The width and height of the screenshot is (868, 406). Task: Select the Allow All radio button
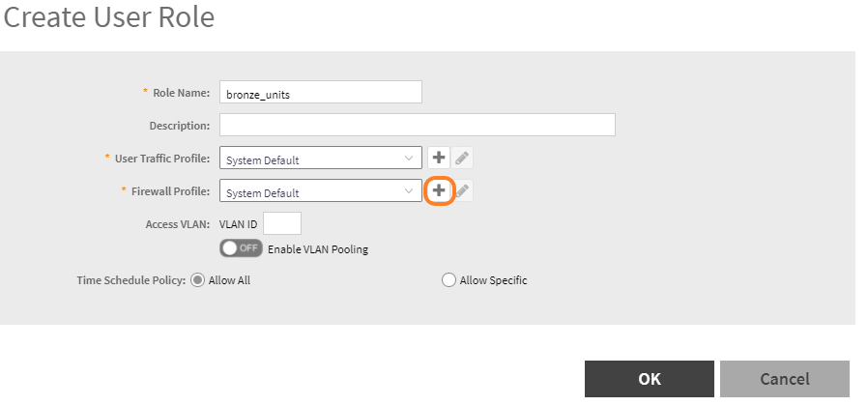tap(198, 280)
